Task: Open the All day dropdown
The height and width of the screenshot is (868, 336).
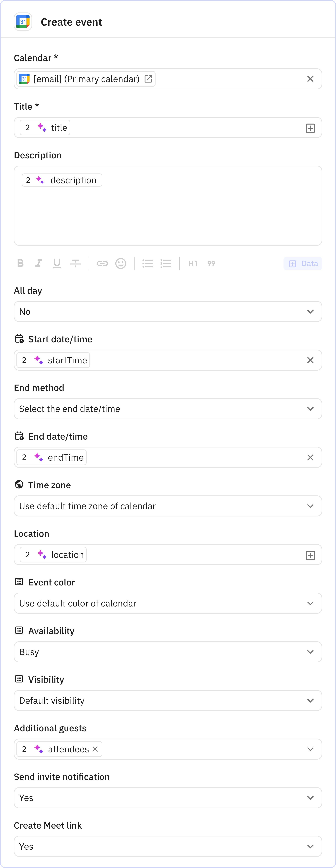Action: click(168, 312)
